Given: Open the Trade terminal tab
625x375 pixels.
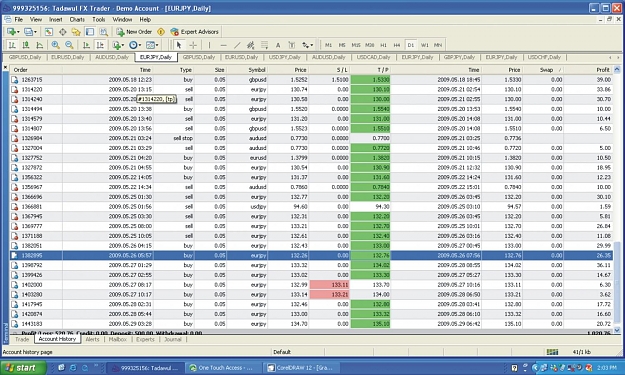Looking at the screenshot, I should pyautogui.click(x=22, y=340).
